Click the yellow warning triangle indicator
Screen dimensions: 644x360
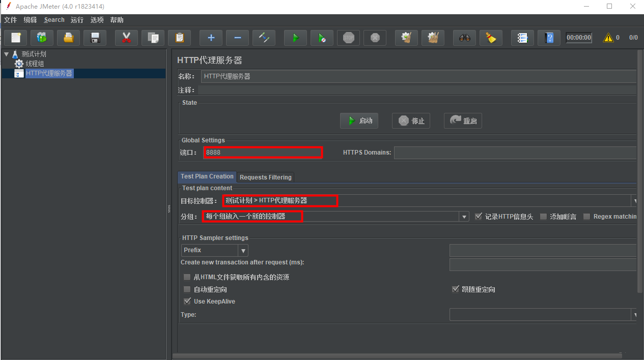(x=608, y=38)
